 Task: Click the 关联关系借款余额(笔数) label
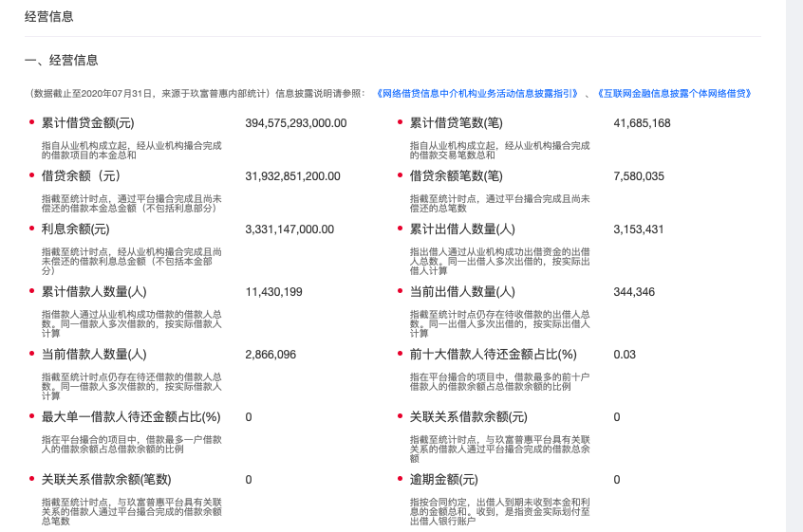106,480
